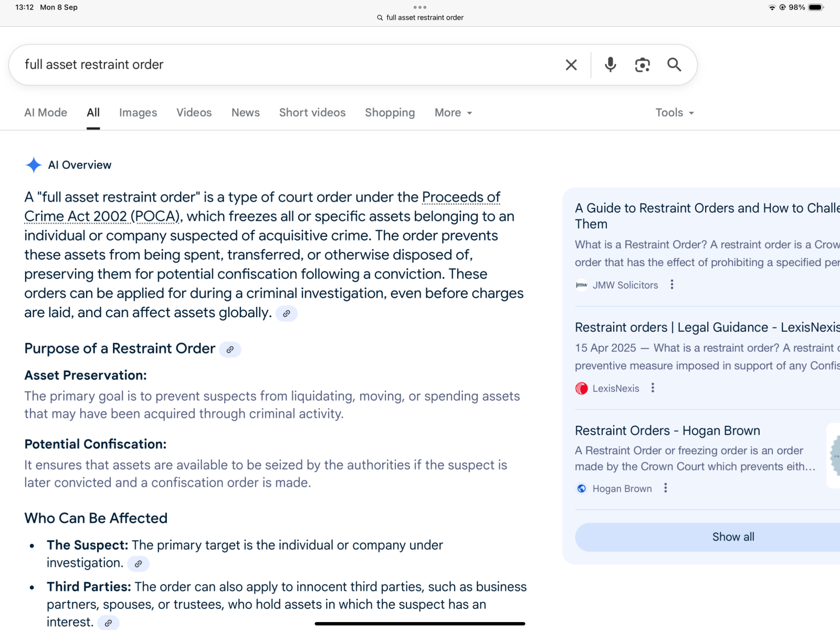Open source link icon after 'investigation.'

coord(138,564)
